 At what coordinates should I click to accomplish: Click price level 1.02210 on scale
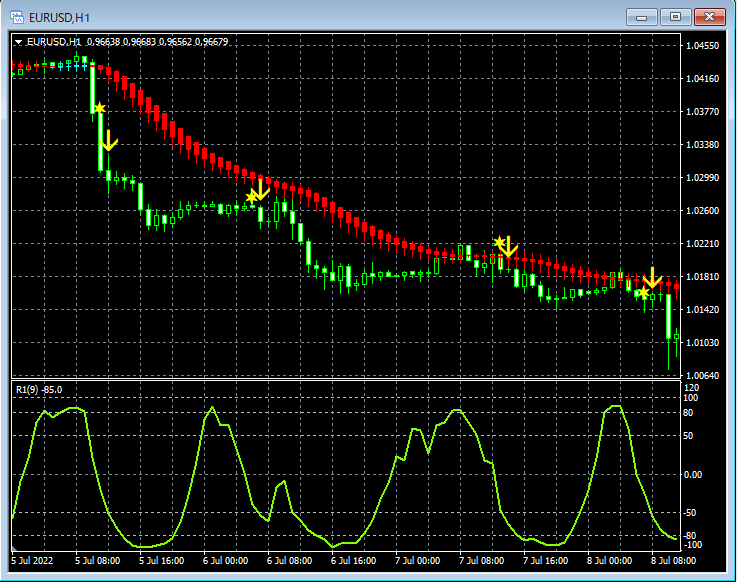703,243
